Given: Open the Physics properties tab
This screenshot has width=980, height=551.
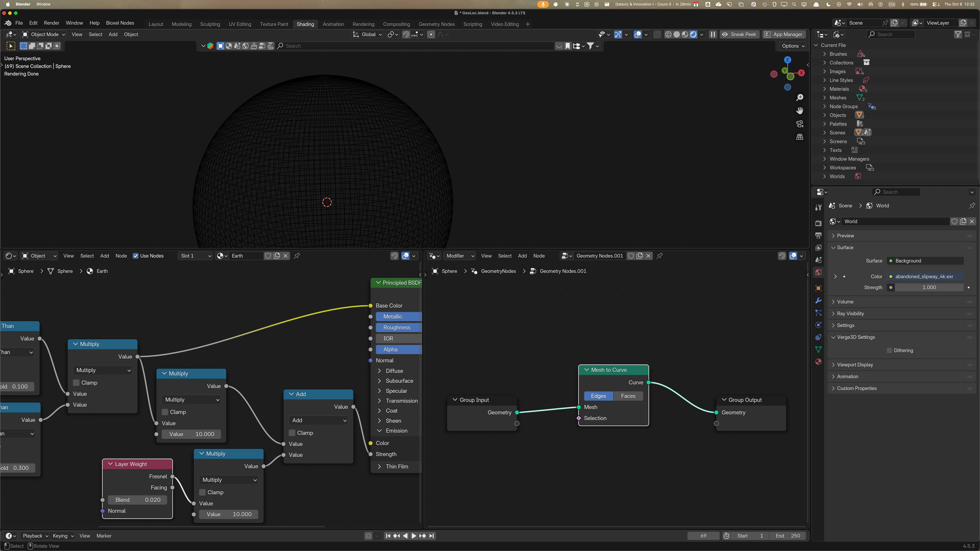Looking at the screenshot, I should click(818, 325).
